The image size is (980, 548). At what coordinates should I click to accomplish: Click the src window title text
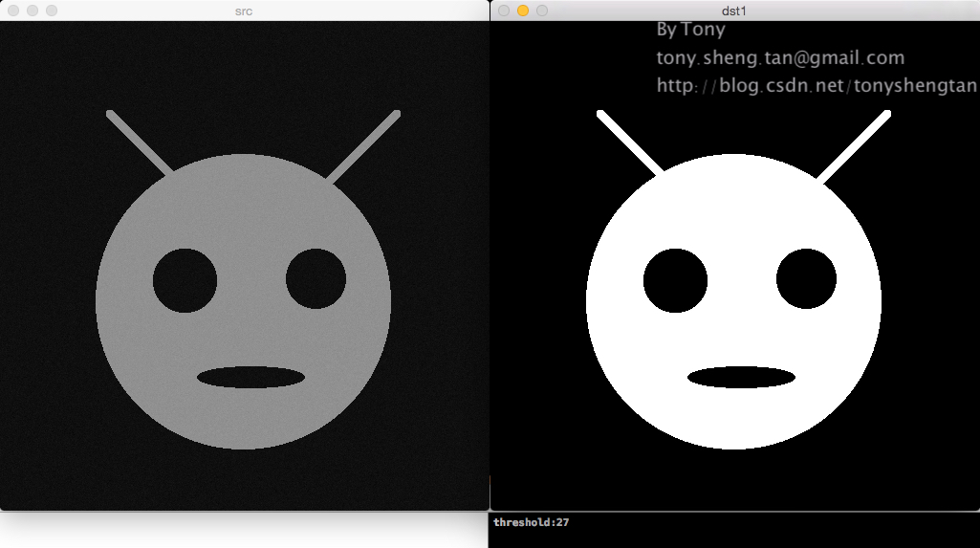pos(245,11)
